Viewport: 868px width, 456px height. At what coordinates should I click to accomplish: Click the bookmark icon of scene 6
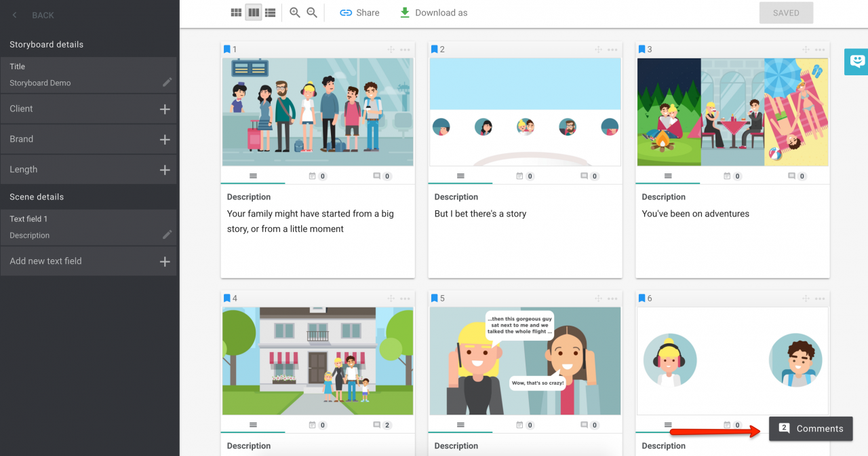click(x=642, y=299)
